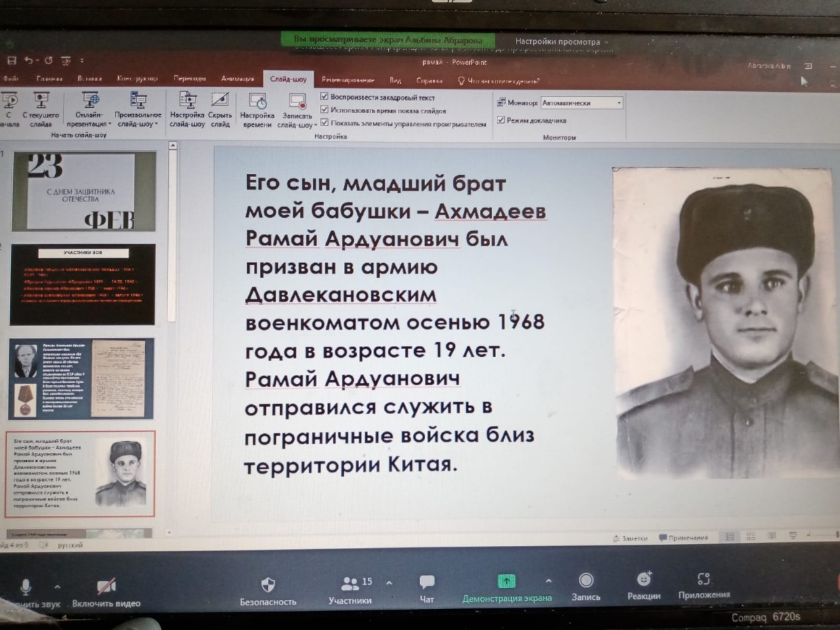This screenshot has height=630, width=840.
Task: Open the 'Вид' ribbon tab
Action: 395,80
